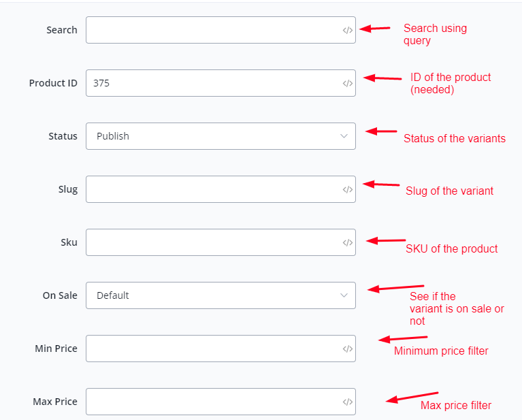The height and width of the screenshot is (420, 522).
Task: Click into the Max Price input box
Action: (212, 402)
